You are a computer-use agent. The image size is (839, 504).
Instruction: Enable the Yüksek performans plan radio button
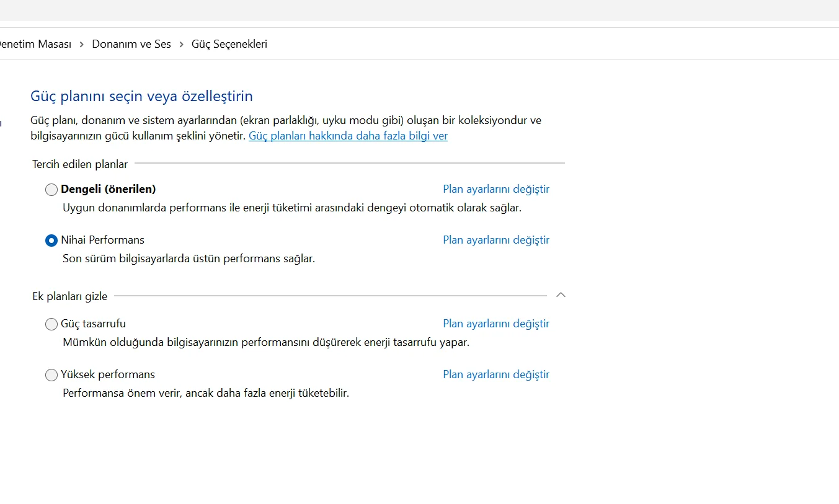coord(51,375)
